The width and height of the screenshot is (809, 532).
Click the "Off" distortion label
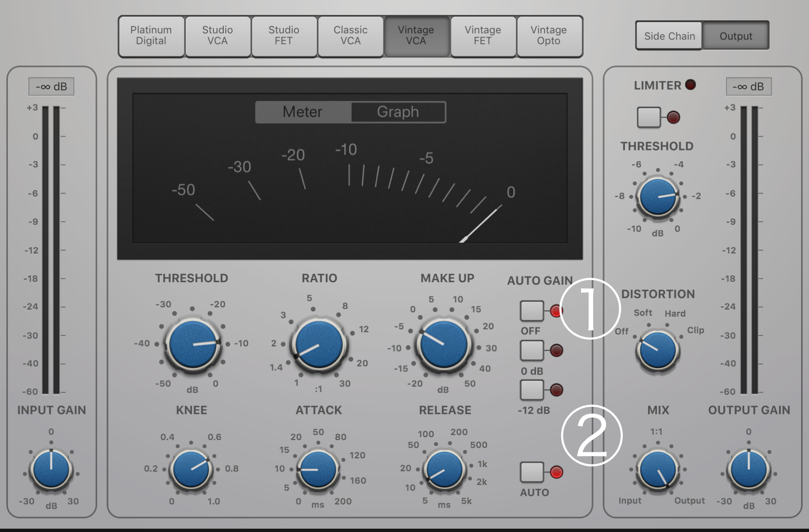click(x=622, y=331)
